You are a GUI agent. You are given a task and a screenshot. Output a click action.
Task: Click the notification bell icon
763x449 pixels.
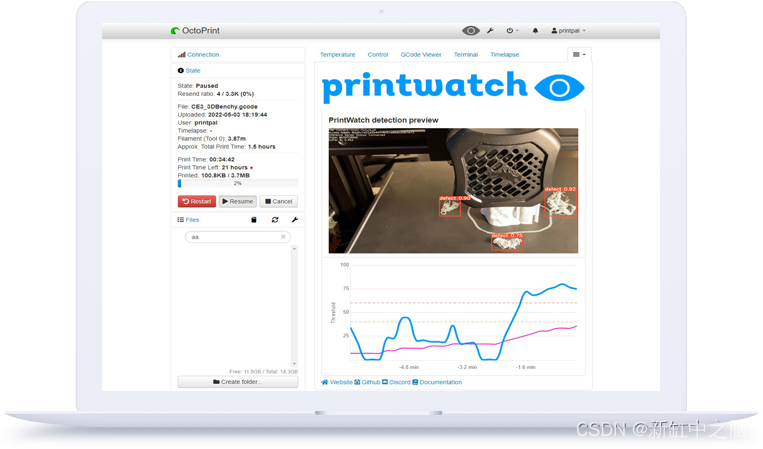pos(535,31)
